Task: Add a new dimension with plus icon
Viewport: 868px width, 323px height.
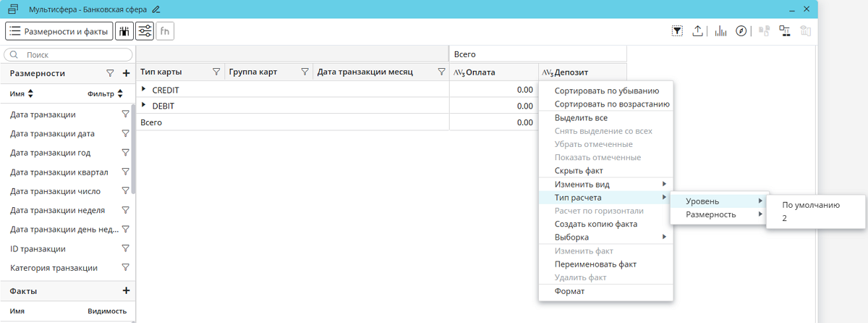Action: [126, 73]
